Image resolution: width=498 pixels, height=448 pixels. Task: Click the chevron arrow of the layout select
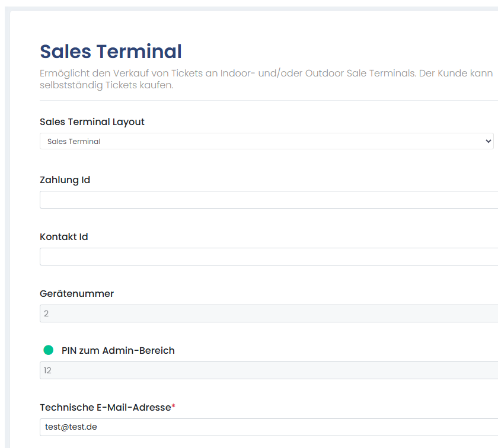[488, 141]
